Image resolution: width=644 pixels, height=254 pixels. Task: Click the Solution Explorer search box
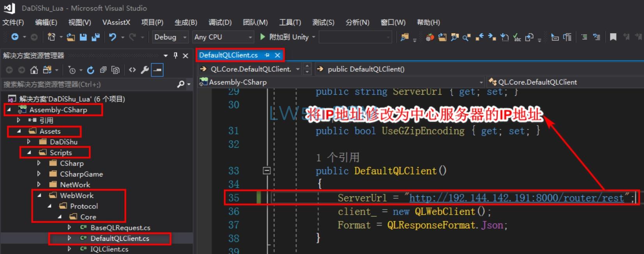89,85
